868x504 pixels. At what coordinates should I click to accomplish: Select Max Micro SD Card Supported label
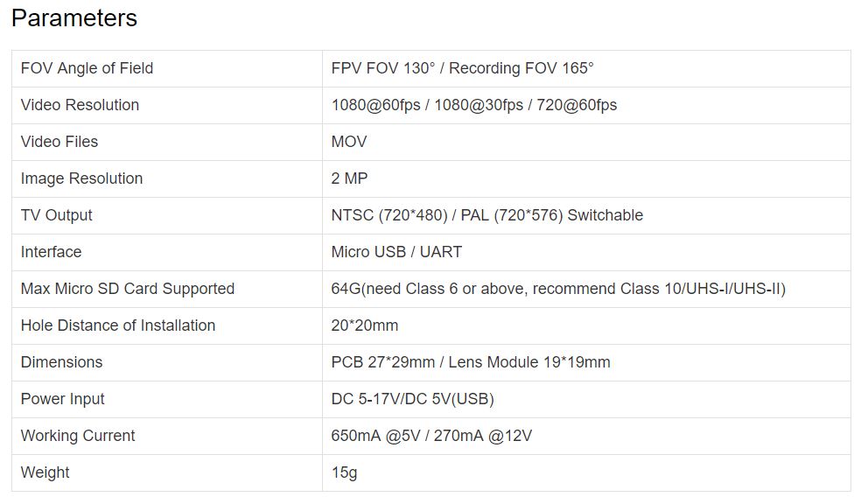[128, 289]
